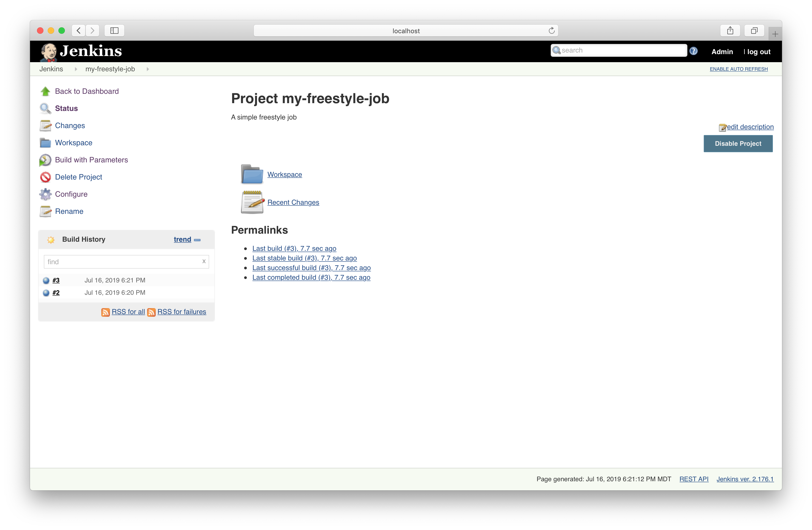812x530 pixels.
Task: Click the red Delete Project icon
Action: pyautogui.click(x=45, y=177)
